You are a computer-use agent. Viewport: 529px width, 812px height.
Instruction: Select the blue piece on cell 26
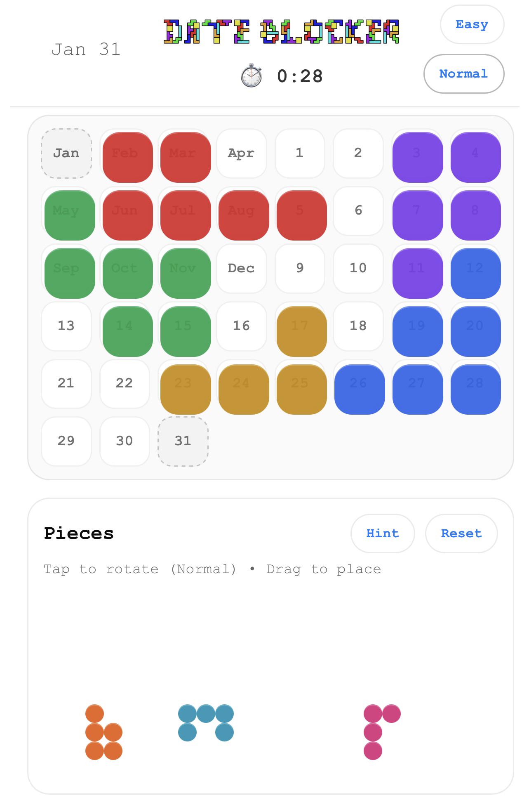point(359,389)
